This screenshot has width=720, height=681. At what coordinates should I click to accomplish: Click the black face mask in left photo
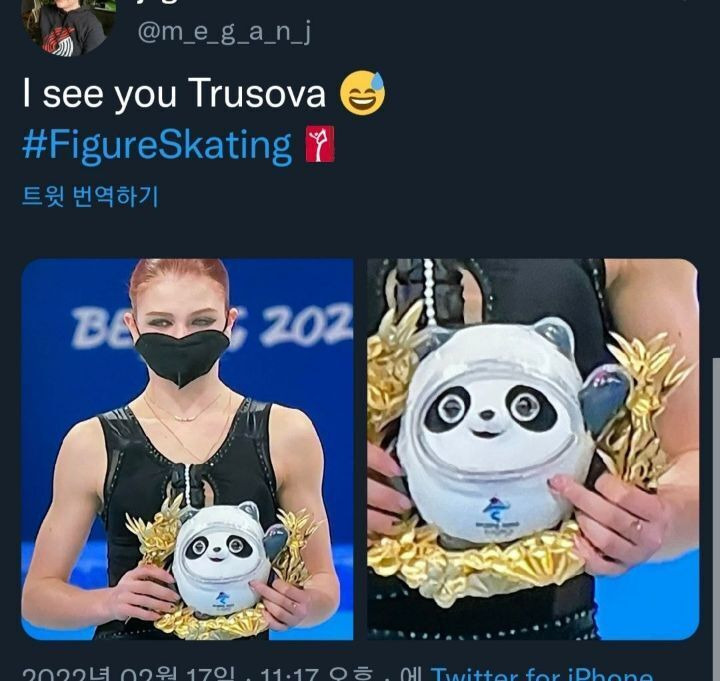(182, 356)
